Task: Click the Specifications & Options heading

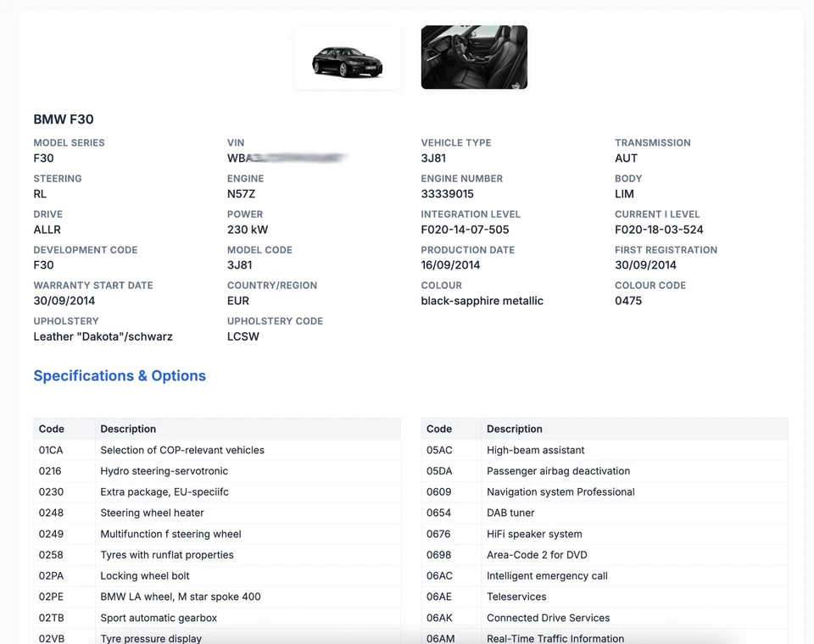Action: 120,376
